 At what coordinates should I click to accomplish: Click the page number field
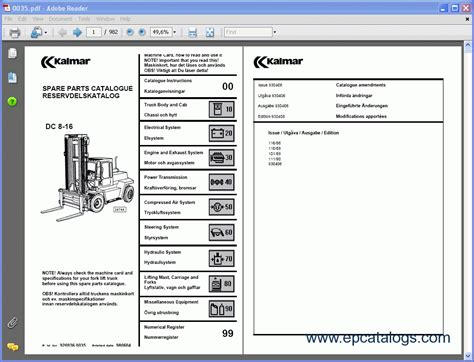click(94, 32)
